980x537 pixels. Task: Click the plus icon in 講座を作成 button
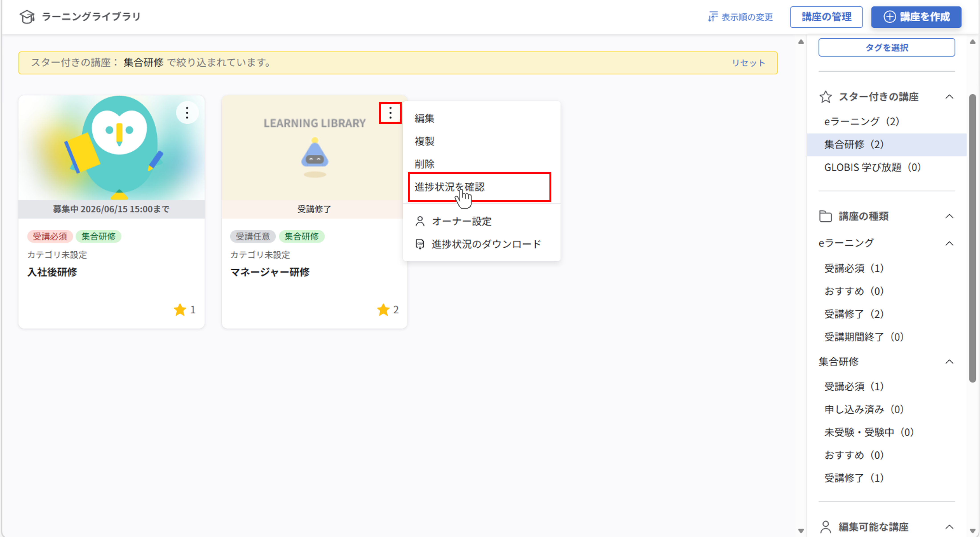click(x=889, y=17)
